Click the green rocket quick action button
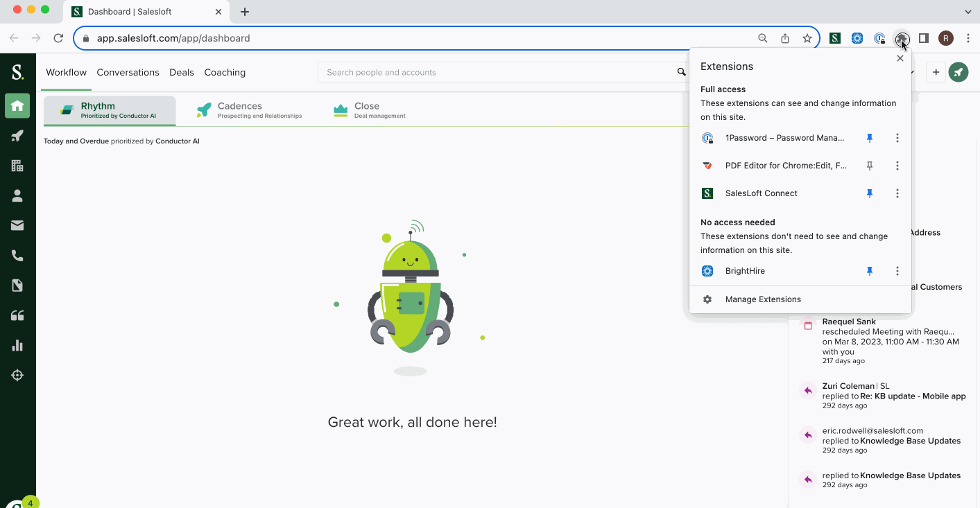The height and width of the screenshot is (508, 980). tap(958, 72)
